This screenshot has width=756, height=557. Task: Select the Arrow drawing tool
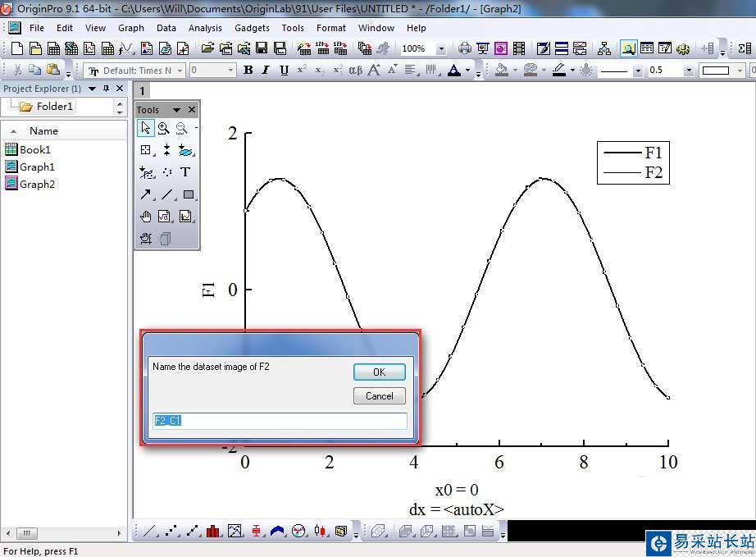(x=145, y=194)
